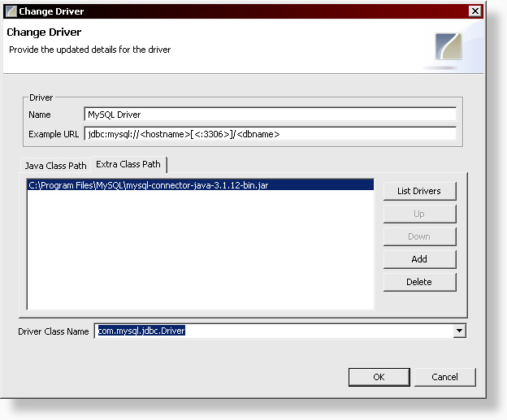Click the Change Driver title bar icon
Viewport: 507px width, 420px height.
(11, 11)
